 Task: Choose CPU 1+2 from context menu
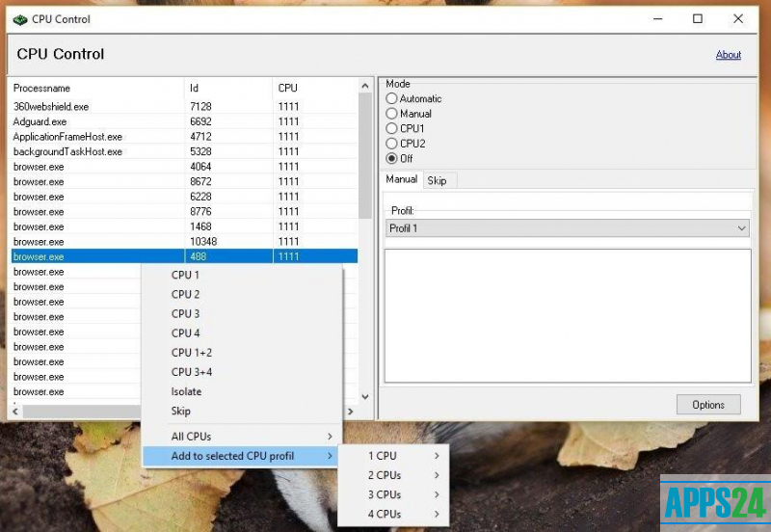192,353
